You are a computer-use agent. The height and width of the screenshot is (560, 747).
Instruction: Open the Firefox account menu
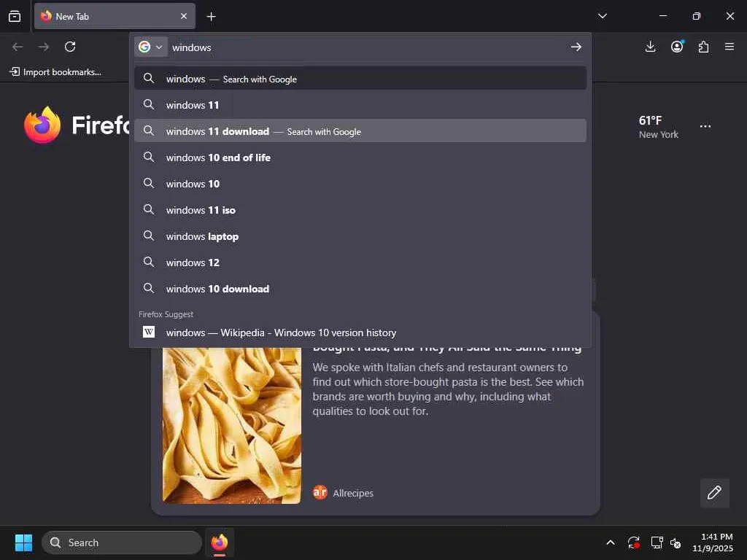tap(677, 47)
